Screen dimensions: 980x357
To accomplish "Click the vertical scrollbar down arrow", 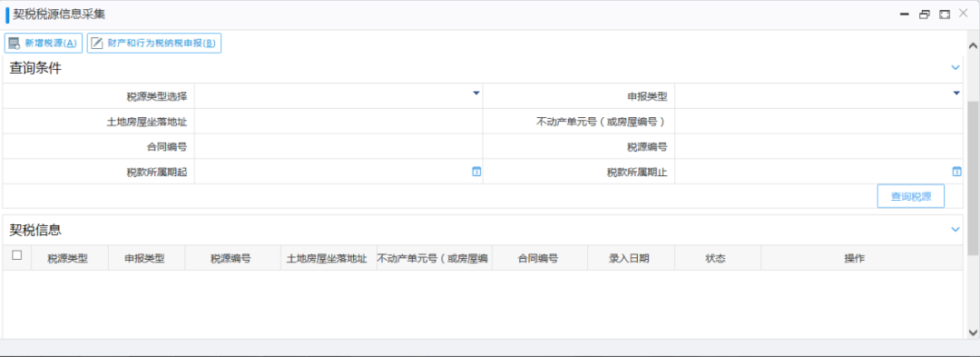I will point(973,332).
